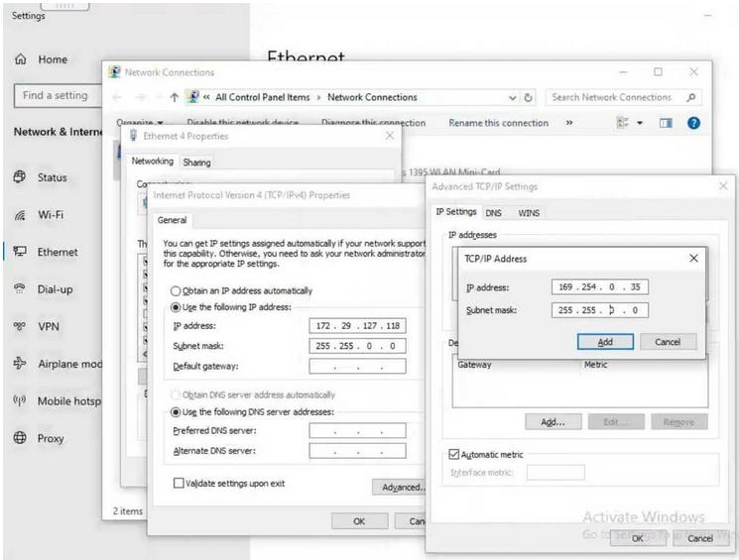Show the preview pane in Network Connections
Screen dimensions: 739x560
coord(666,123)
